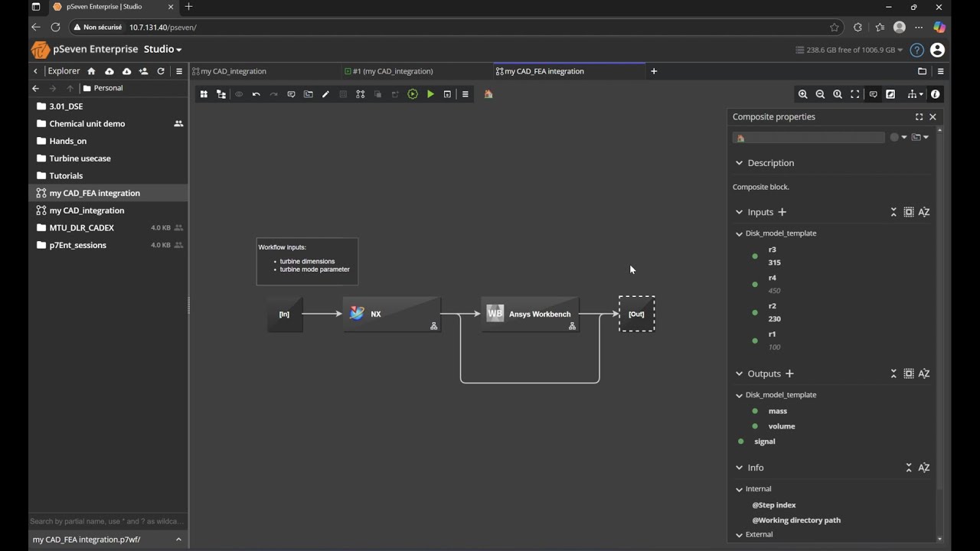Collapse the Internal info group
The image size is (980, 551).
tap(739, 489)
